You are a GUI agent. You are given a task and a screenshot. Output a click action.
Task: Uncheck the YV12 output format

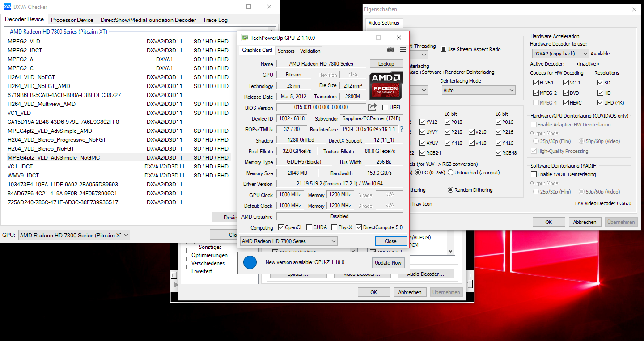pyautogui.click(x=423, y=122)
